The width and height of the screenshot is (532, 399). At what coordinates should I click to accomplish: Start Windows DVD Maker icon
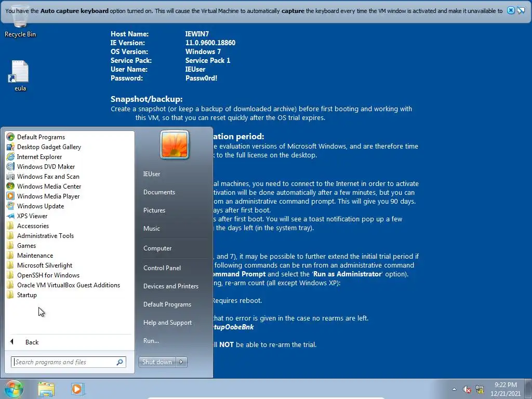tap(10, 167)
